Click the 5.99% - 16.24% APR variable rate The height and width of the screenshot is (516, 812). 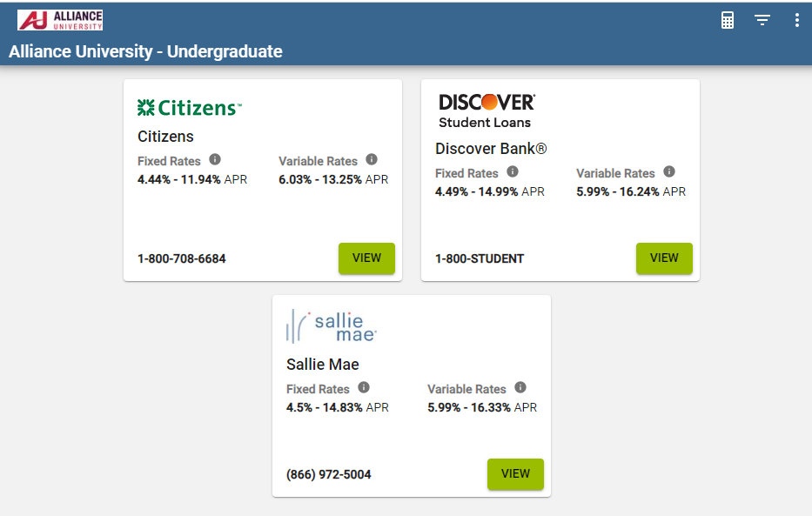(631, 192)
